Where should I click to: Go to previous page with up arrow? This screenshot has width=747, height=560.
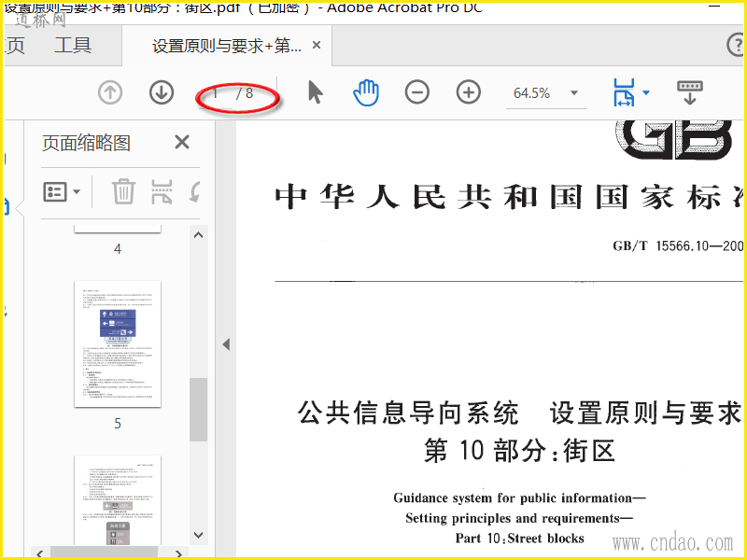click(x=110, y=92)
